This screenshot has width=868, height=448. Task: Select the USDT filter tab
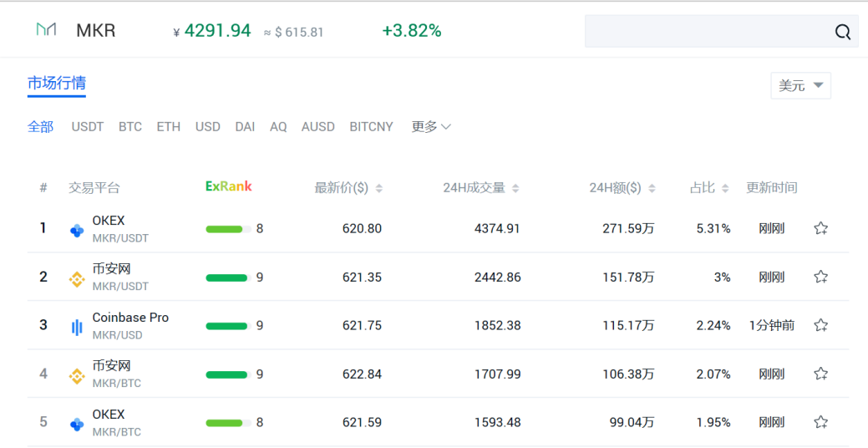tap(88, 127)
